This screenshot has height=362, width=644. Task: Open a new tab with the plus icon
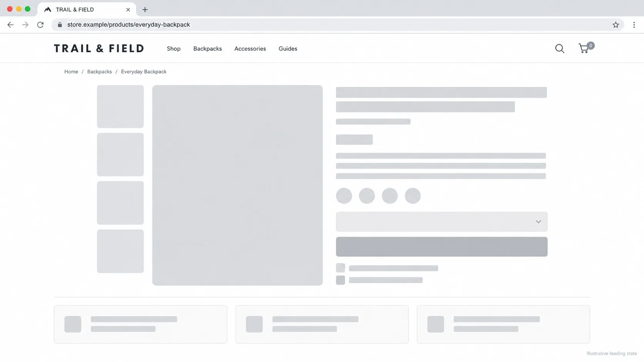pyautogui.click(x=145, y=10)
